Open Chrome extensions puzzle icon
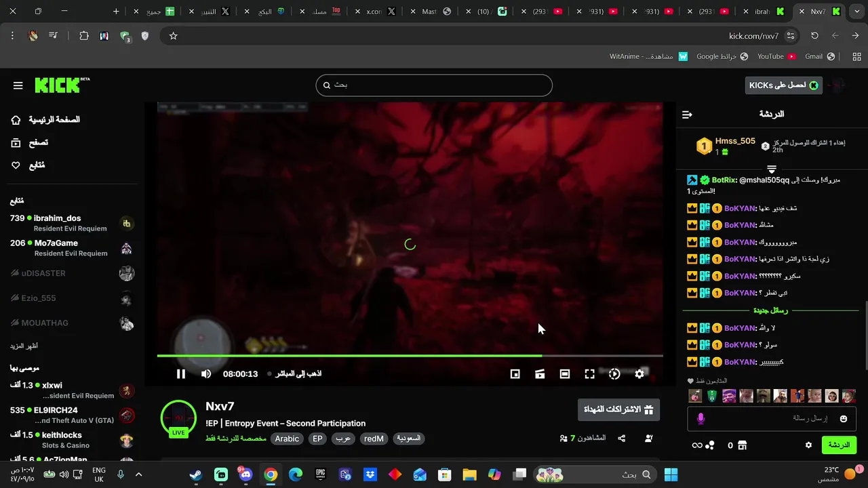 pos(84,36)
